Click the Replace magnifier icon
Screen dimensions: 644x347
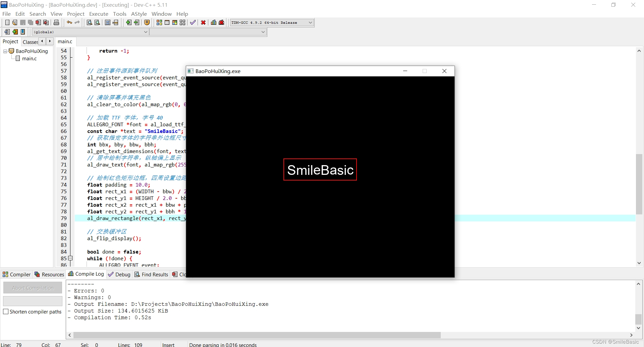[x=97, y=22]
